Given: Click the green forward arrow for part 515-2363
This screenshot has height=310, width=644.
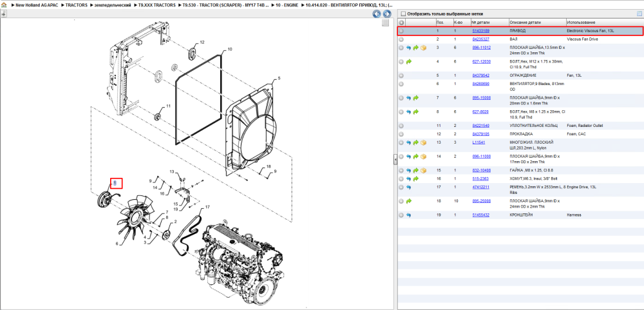Looking at the screenshot, I should [x=415, y=179].
